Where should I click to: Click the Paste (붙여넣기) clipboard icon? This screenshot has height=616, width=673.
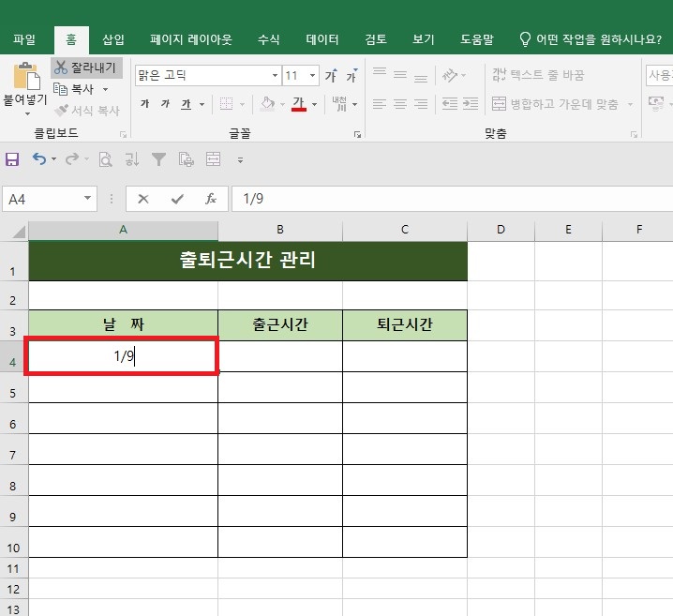(26, 76)
